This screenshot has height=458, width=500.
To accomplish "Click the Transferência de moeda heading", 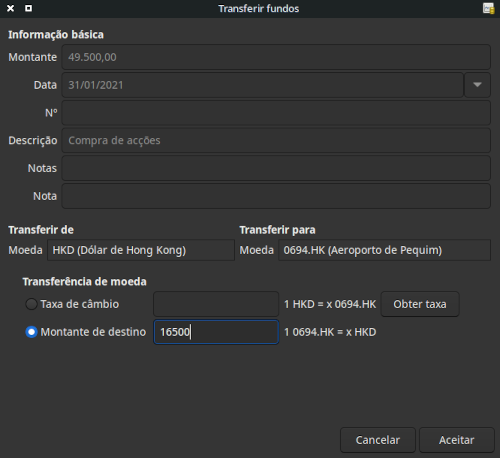I will point(84,282).
